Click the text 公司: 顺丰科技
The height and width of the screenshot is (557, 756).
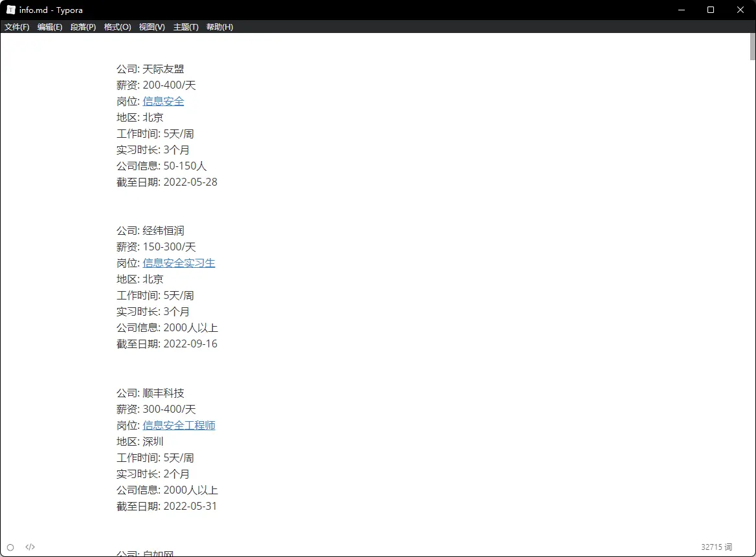coord(150,393)
